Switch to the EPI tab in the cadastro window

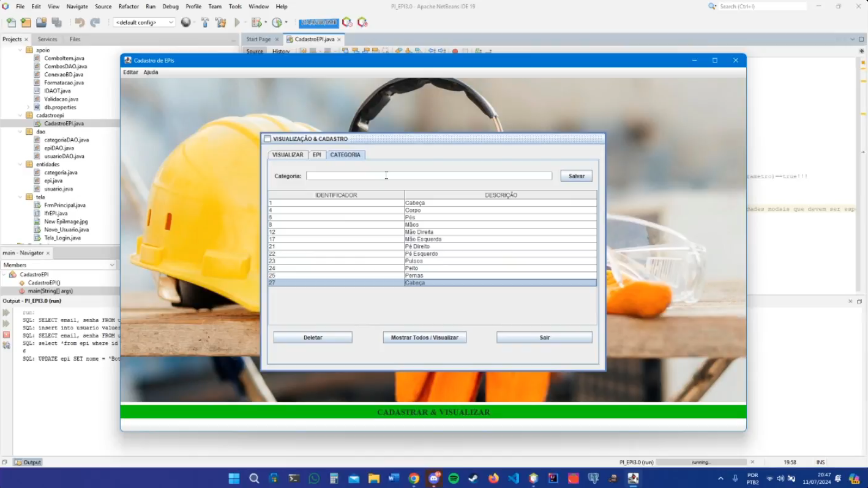316,154
